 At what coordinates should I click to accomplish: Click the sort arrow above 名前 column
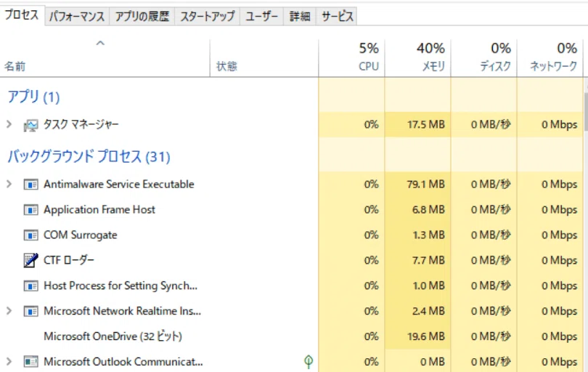click(100, 43)
